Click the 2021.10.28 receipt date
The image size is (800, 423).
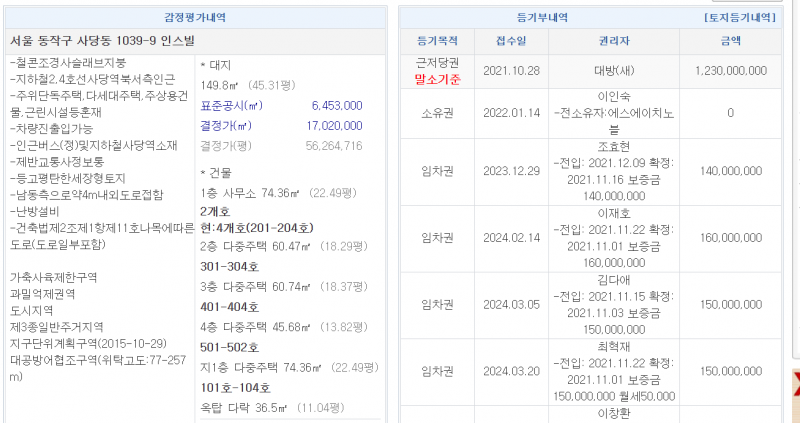click(511, 71)
